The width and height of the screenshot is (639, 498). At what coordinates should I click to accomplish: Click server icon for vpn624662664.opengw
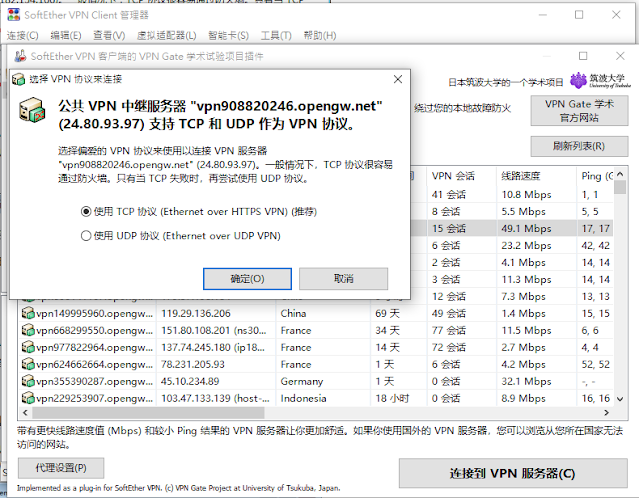(28, 364)
